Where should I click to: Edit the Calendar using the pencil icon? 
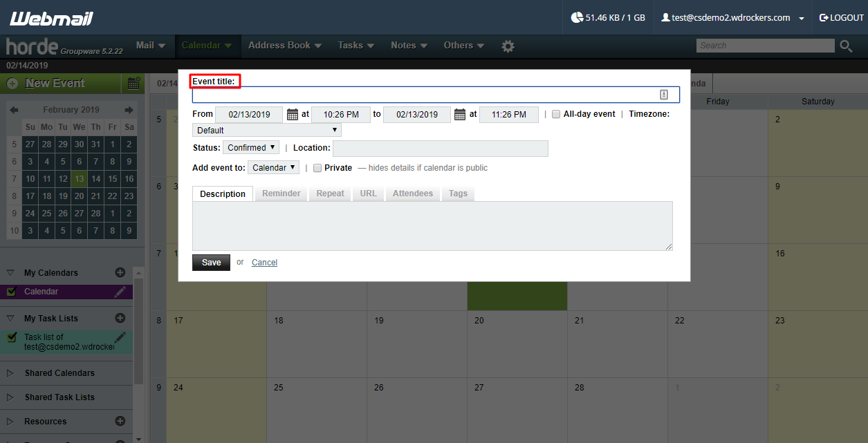[119, 291]
